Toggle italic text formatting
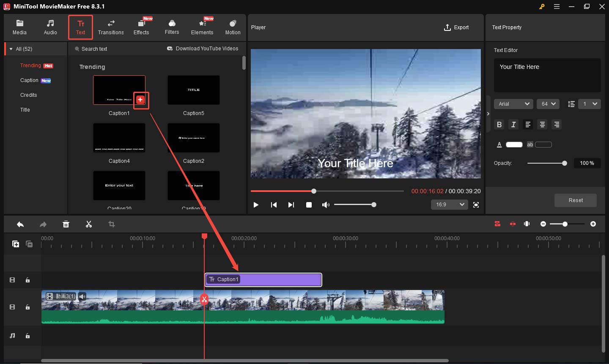The image size is (609, 364). click(x=513, y=124)
